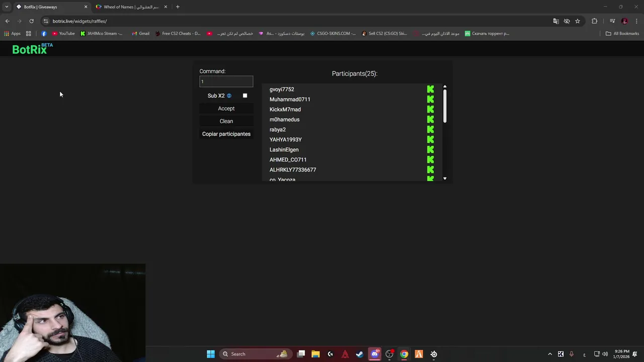Open Steam from the taskbar
This screenshot has width=644, height=362.
tap(360, 354)
